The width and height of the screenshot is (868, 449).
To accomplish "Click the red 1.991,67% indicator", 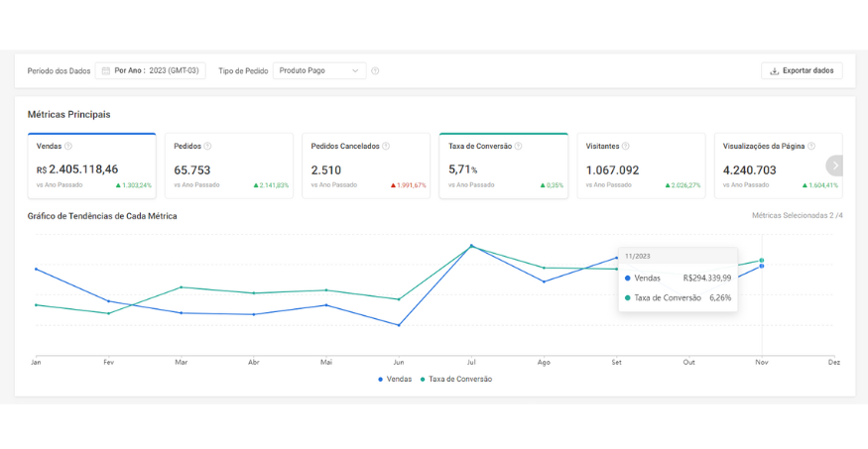I will [x=409, y=185].
